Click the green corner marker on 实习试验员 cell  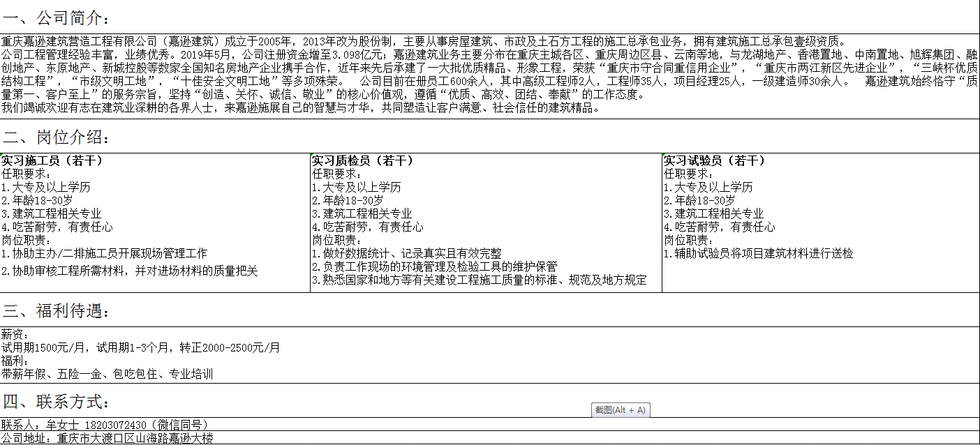(664, 155)
